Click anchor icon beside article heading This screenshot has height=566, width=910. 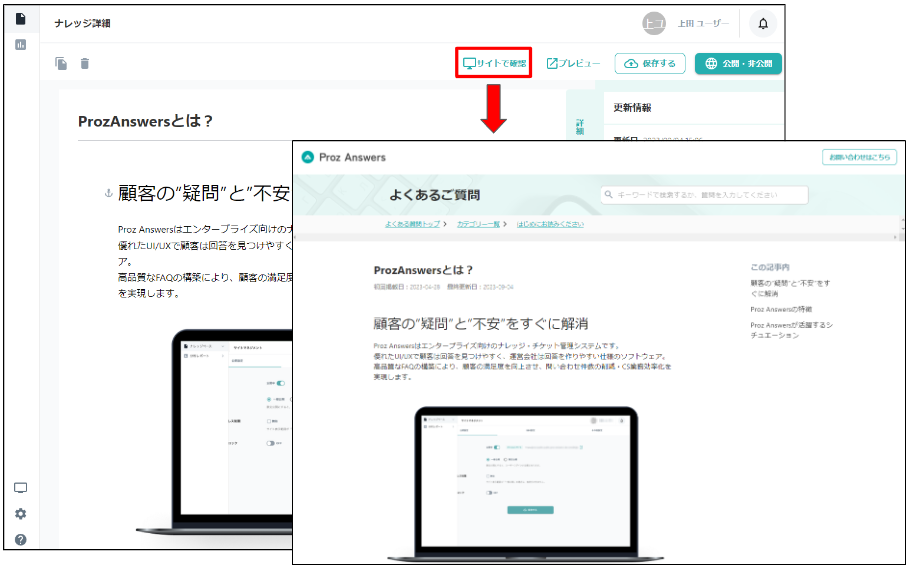pos(108,193)
